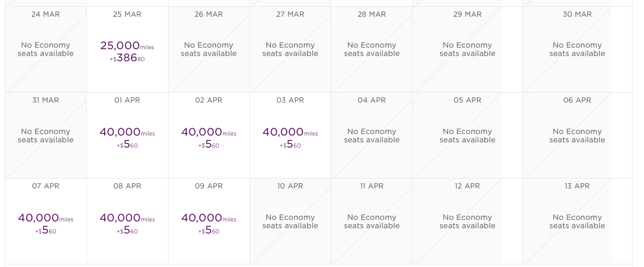Click the 05 APR date cell

(x=467, y=136)
